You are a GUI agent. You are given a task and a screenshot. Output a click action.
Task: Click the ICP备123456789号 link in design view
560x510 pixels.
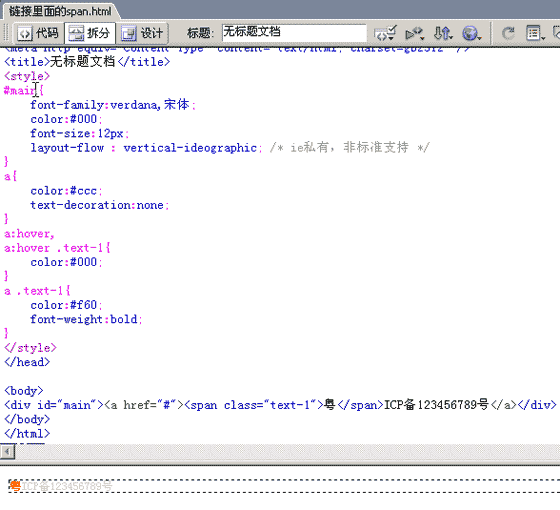[67, 486]
